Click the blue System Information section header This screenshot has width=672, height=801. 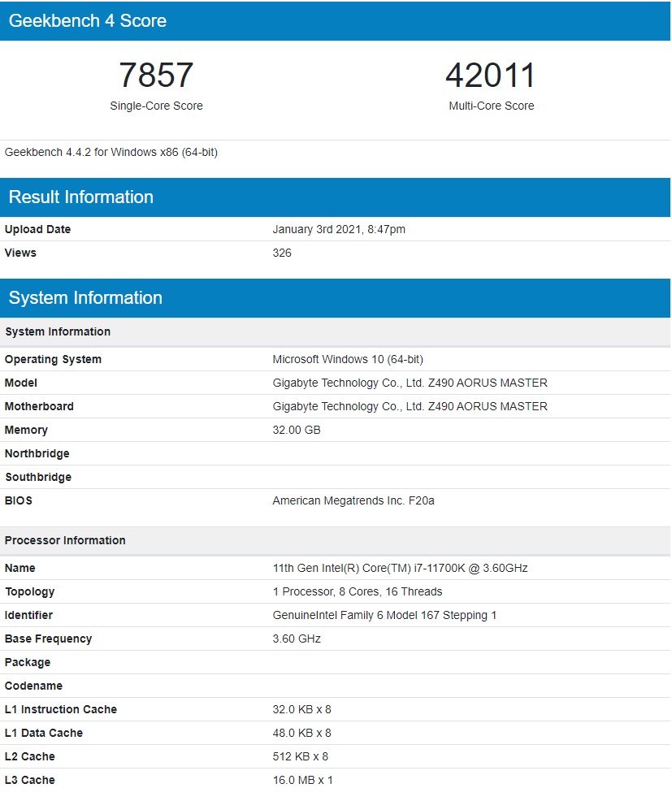(336, 298)
